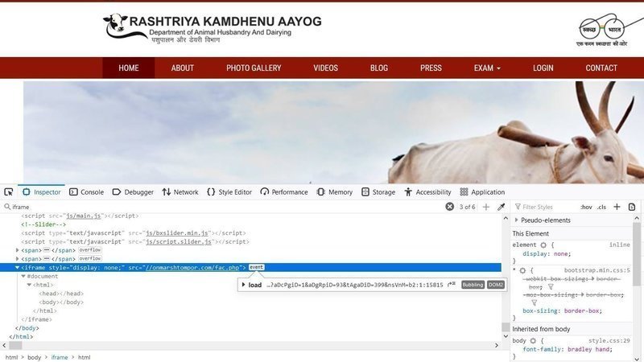Viewport: 644px width, 362px height.
Task: Open the EXAM dropdown in navigation
Action: click(x=487, y=68)
